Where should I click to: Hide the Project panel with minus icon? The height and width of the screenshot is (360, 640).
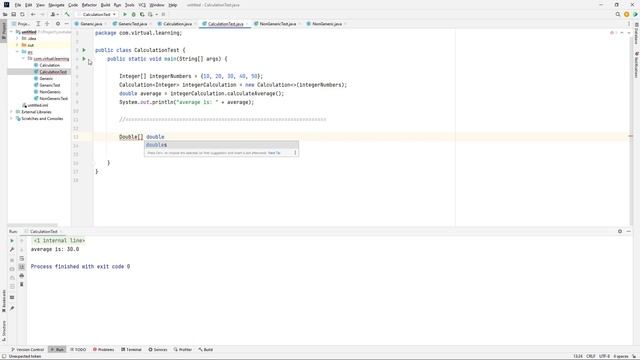(67, 24)
